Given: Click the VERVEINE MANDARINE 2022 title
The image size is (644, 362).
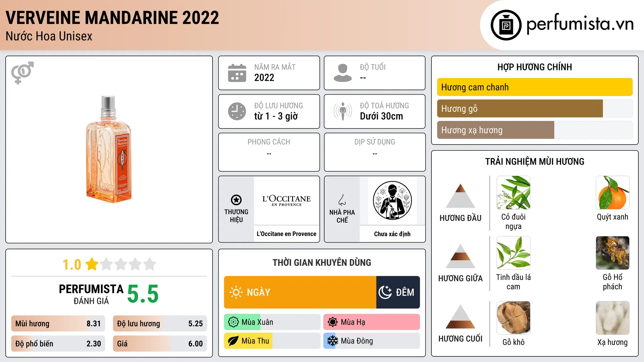Looking at the screenshot, I should click(x=112, y=18).
